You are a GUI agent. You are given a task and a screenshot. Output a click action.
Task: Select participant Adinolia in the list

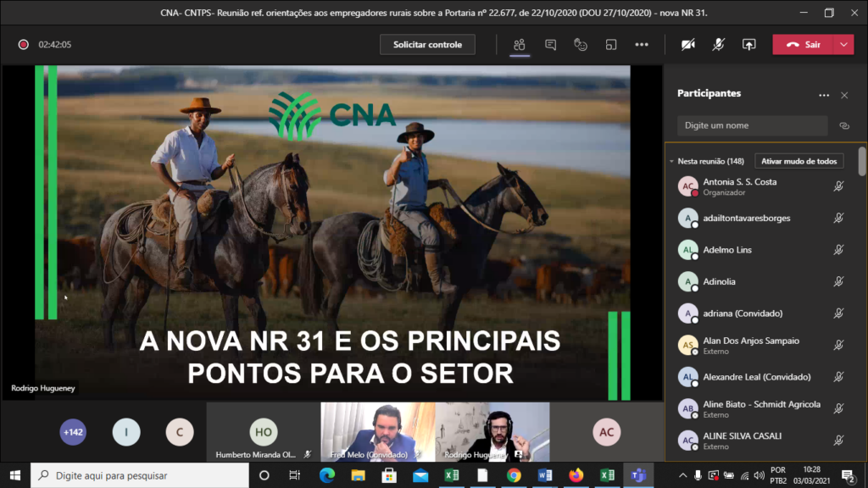point(761,281)
